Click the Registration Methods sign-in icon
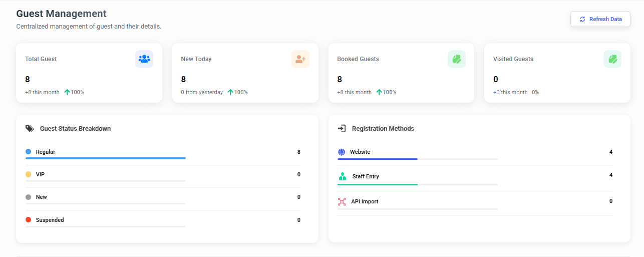The height and width of the screenshot is (257, 644). (x=342, y=129)
